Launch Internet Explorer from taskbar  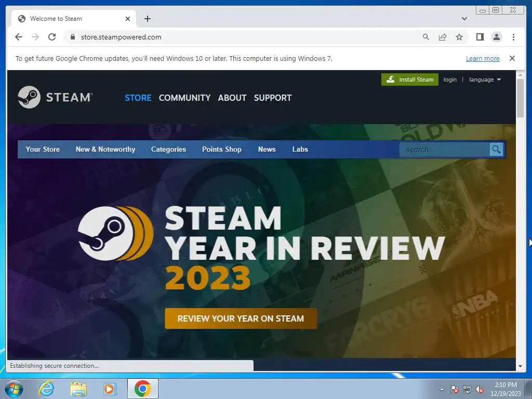pos(46,389)
